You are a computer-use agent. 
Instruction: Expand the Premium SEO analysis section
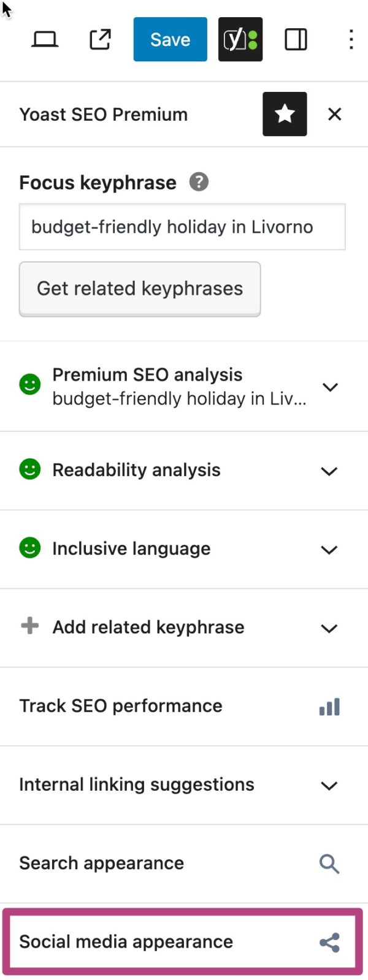pos(330,387)
